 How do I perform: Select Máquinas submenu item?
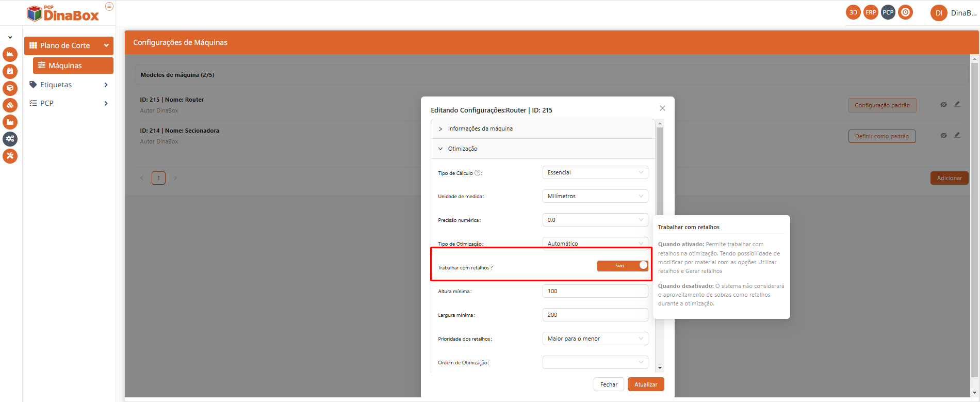(73, 66)
